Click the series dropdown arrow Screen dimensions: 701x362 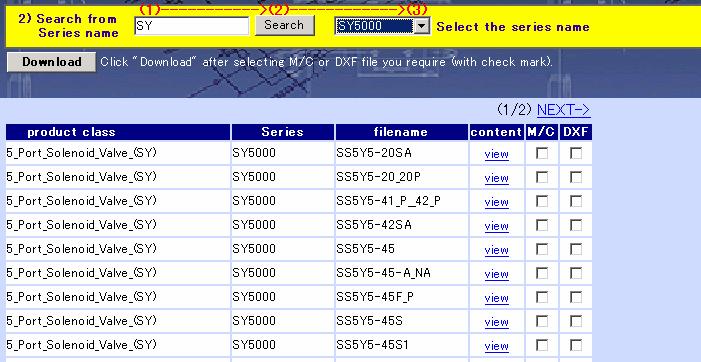pos(421,26)
